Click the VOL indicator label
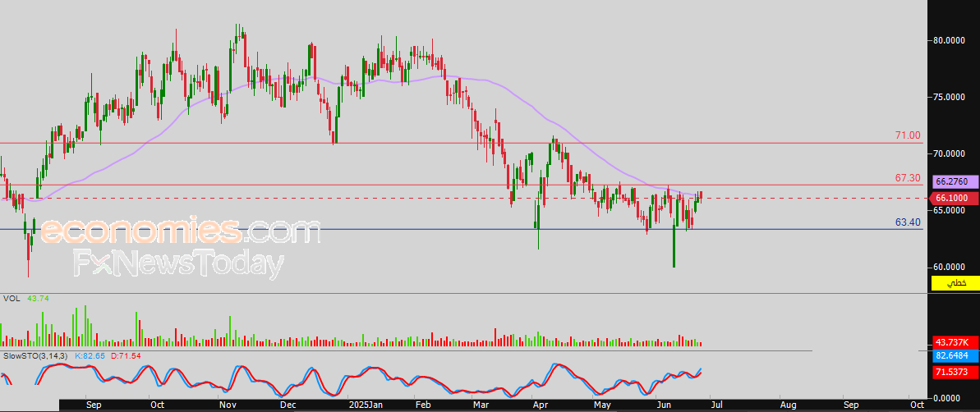 click(x=12, y=299)
